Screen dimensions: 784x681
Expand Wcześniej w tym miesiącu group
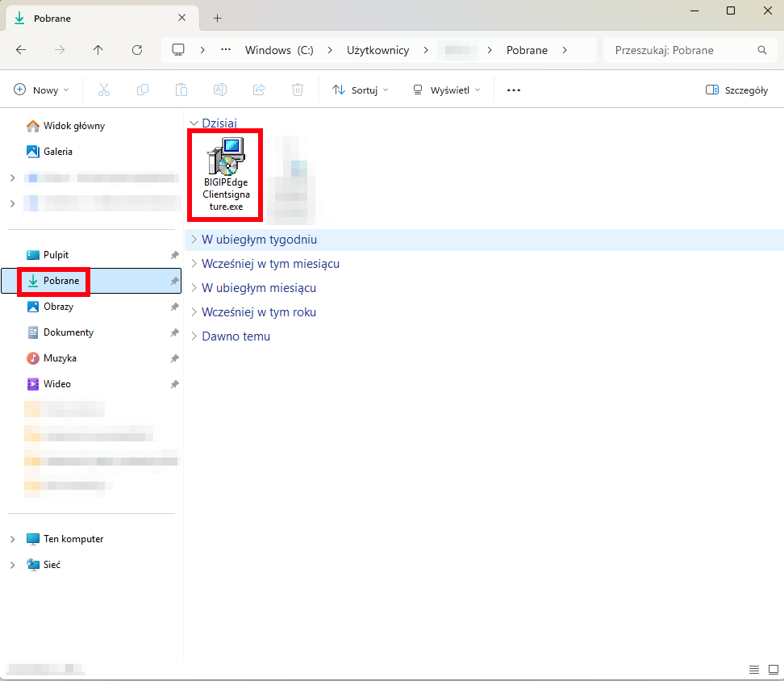(194, 264)
